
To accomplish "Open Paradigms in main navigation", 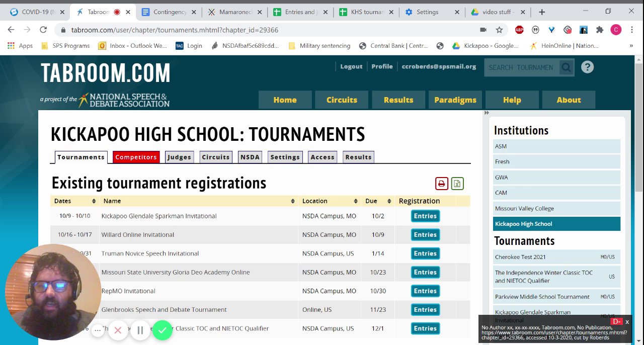I will pyautogui.click(x=455, y=100).
